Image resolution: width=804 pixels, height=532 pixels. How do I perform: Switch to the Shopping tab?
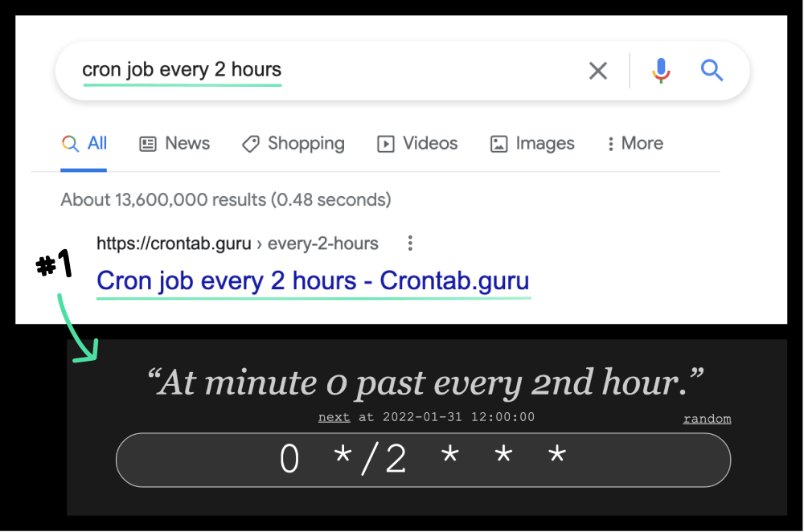click(x=293, y=144)
